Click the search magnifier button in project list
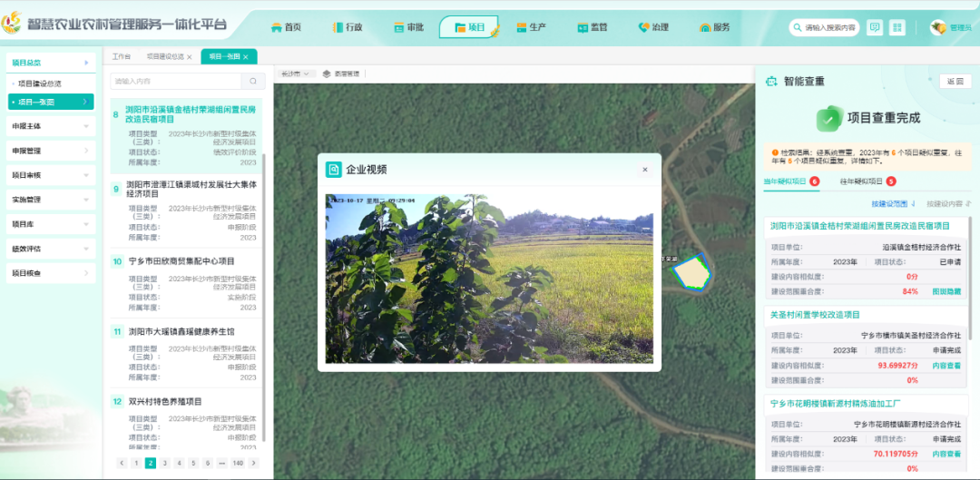 pyautogui.click(x=253, y=82)
